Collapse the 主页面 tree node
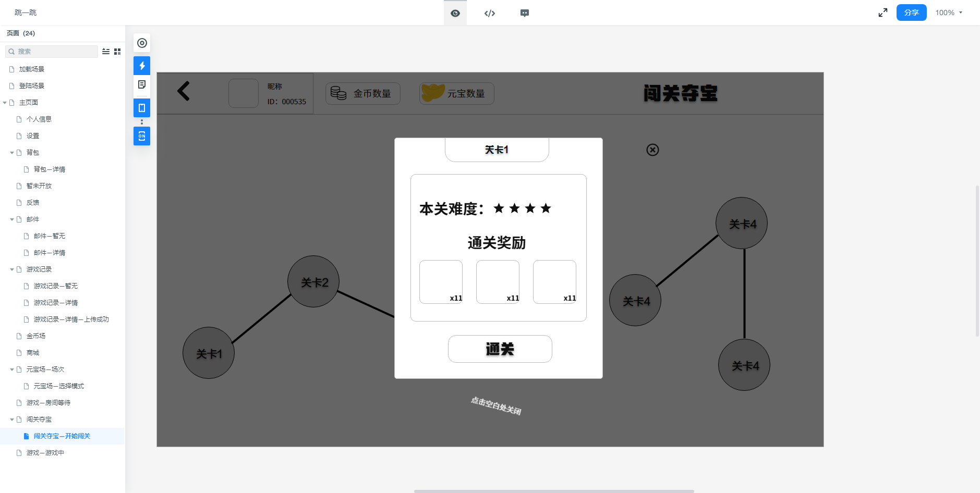This screenshot has width=980, height=493. click(x=5, y=103)
